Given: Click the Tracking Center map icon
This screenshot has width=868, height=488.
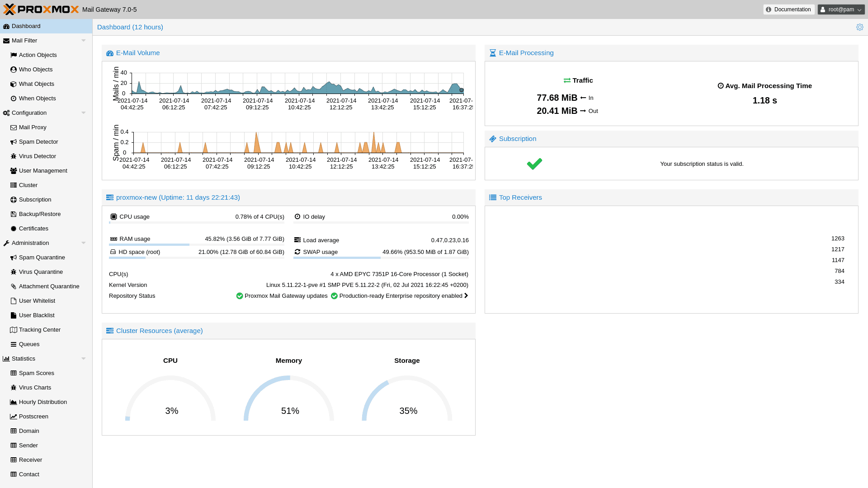Looking at the screenshot, I should coord(14,330).
